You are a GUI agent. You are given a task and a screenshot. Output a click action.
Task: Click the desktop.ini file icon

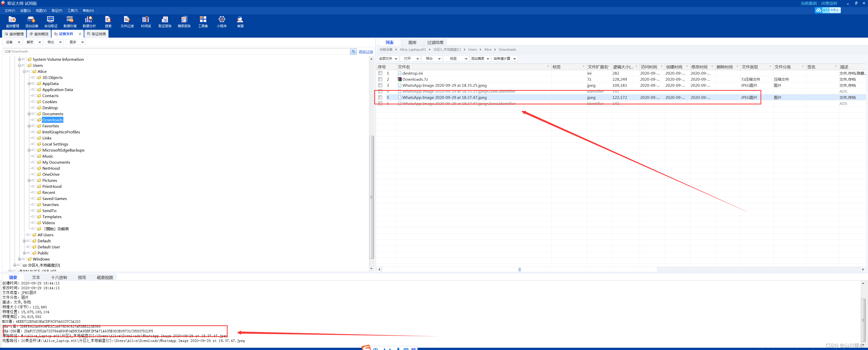pos(400,73)
